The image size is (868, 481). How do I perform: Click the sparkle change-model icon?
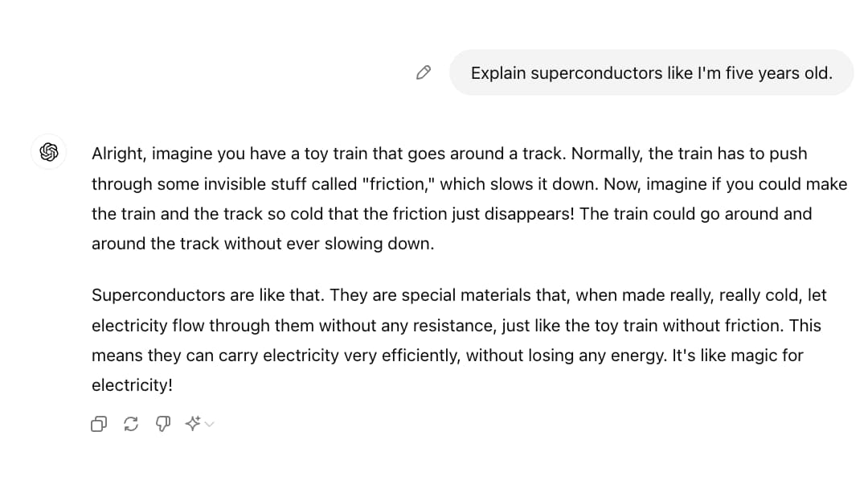coord(193,423)
